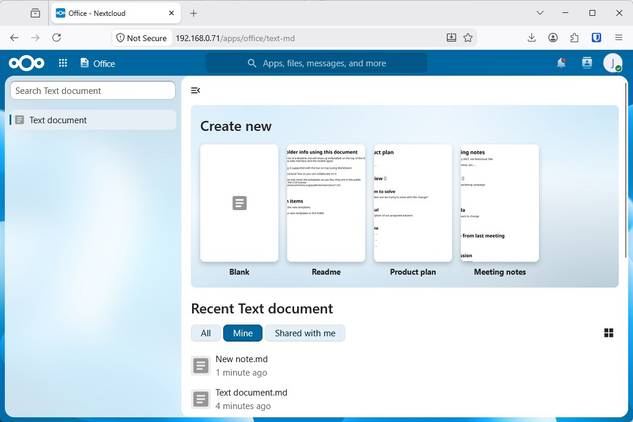The height and width of the screenshot is (422, 633).
Task: Click the '1 minute ago' timestamp
Action: coord(241,373)
